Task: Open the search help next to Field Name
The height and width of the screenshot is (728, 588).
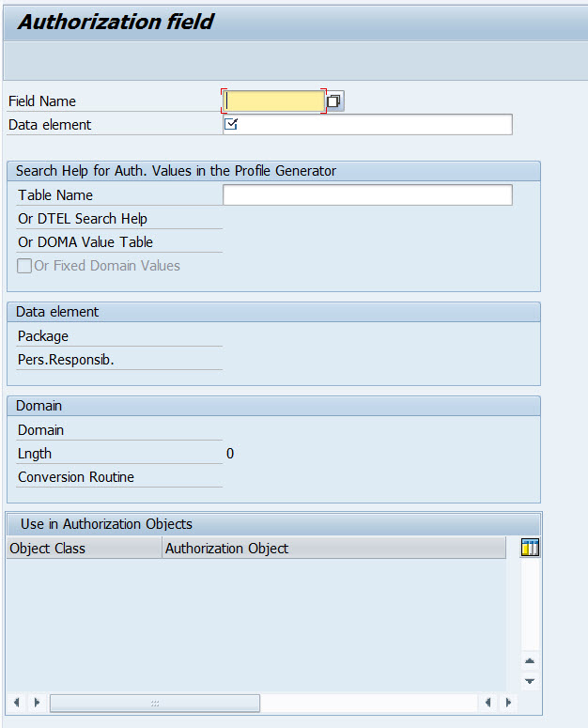Action: click(x=334, y=101)
